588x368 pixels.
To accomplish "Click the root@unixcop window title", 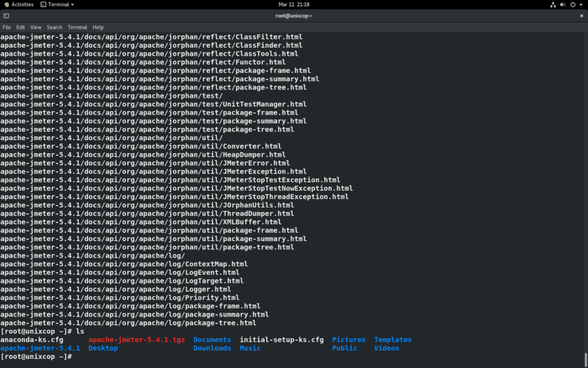I will (x=293, y=16).
